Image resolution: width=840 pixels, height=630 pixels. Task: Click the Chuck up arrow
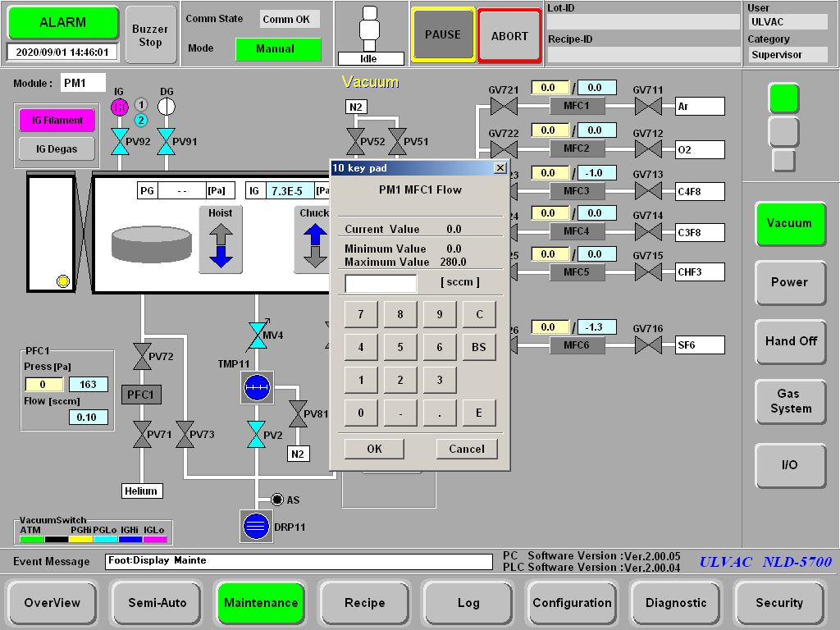coord(315,234)
